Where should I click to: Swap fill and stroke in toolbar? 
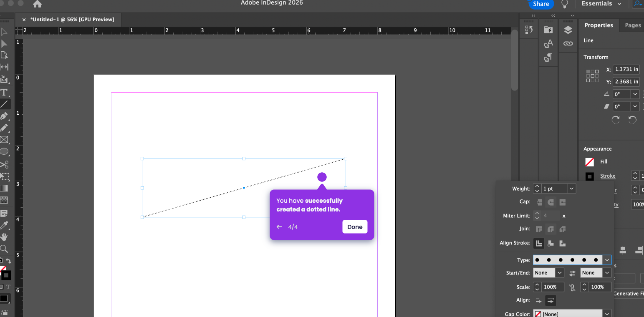coord(8,261)
